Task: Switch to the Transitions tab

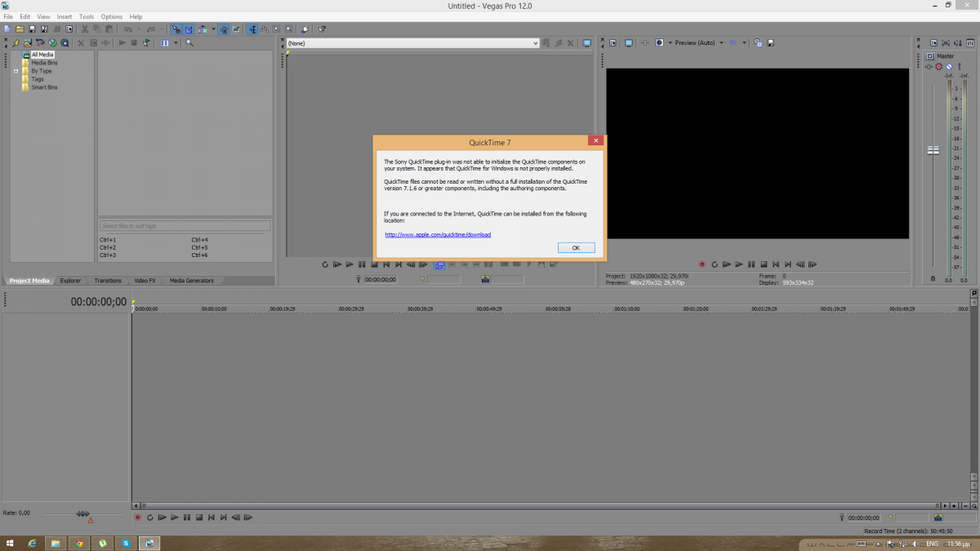Action: [108, 281]
